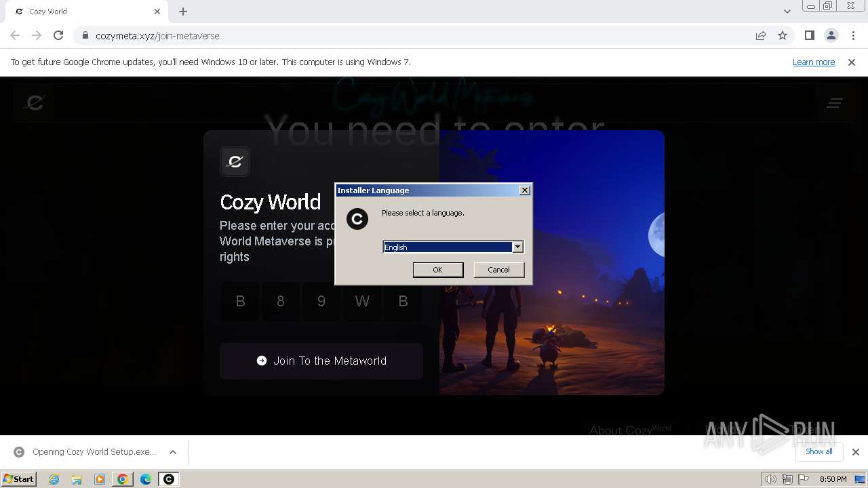View site information via the lock icon
Viewport: 868px width, 488px height.
pyautogui.click(x=85, y=35)
